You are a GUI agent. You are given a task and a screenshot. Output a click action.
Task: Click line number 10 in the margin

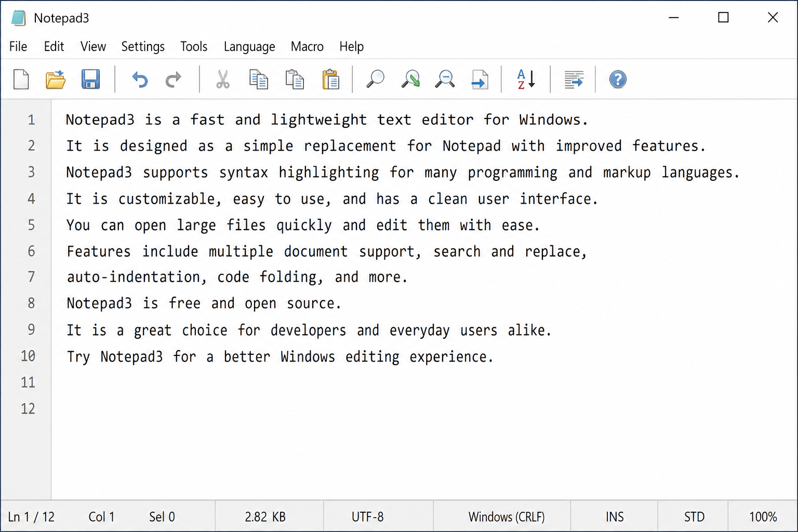pos(28,356)
